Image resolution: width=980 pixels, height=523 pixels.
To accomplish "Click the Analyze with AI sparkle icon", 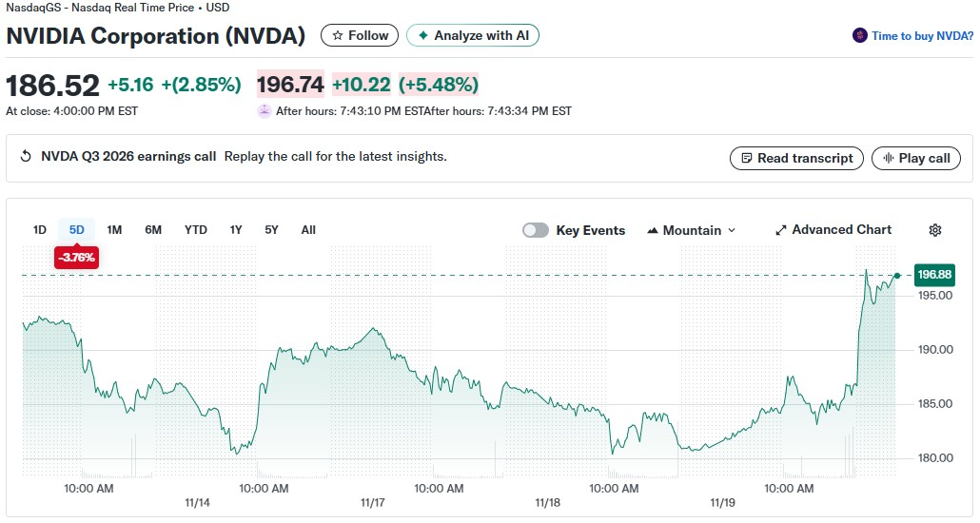I will (423, 36).
